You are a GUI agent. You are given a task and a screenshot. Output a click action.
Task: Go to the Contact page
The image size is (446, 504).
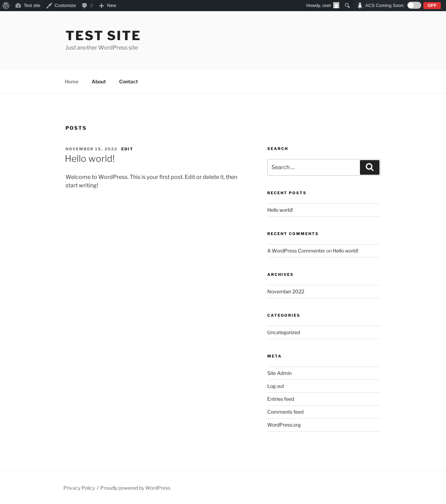[128, 82]
